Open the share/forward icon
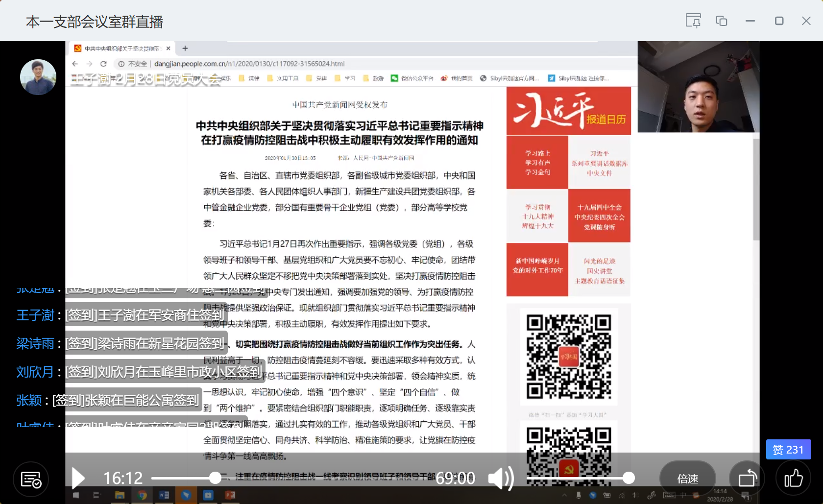Viewport: 823px width, 504px height. (x=747, y=478)
